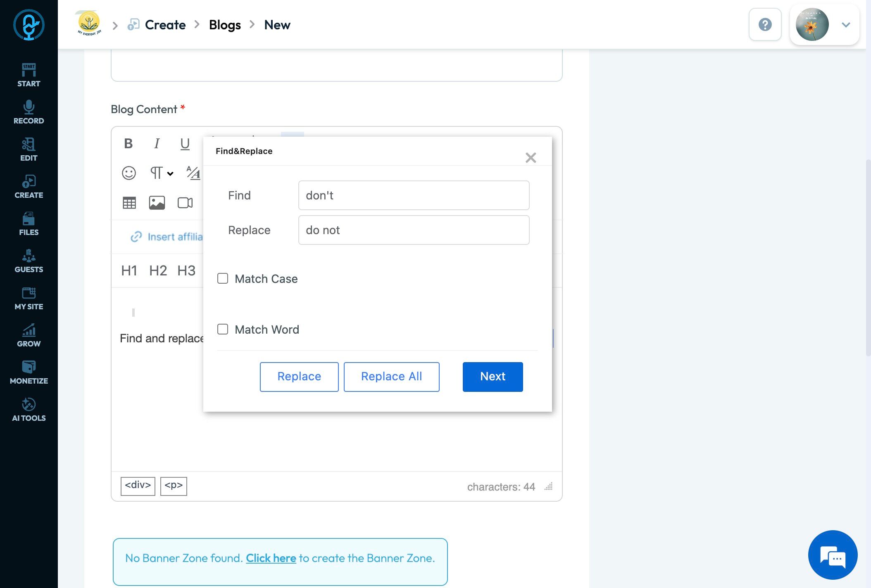871x588 pixels.
Task: Click the underline toolbar icon
Action: pyautogui.click(x=185, y=144)
